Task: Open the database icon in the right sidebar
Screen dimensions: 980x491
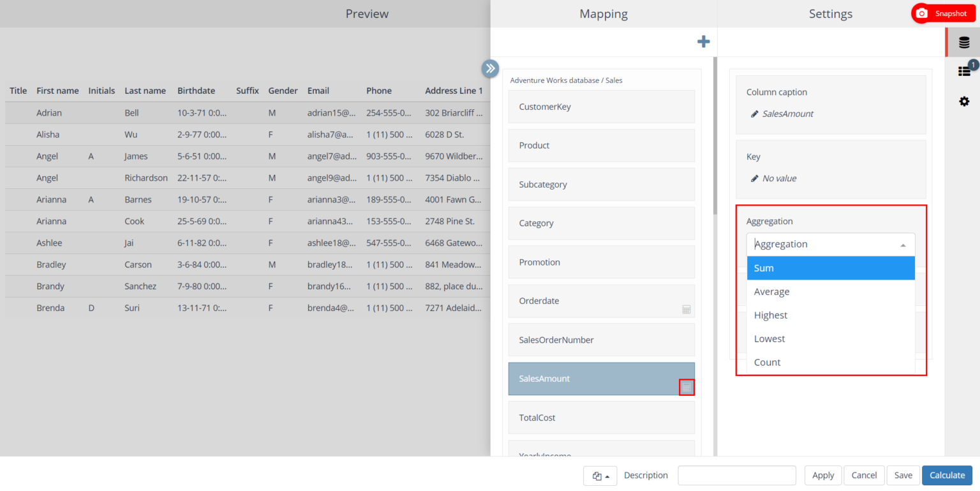Action: pos(964,43)
